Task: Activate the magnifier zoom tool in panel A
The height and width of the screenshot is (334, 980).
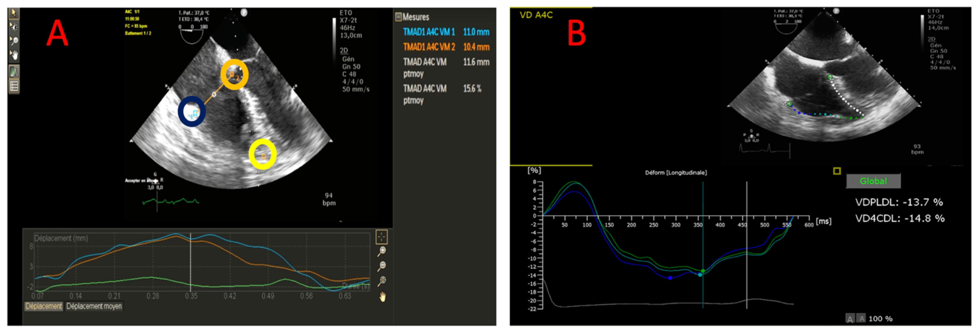Action: 14,40
